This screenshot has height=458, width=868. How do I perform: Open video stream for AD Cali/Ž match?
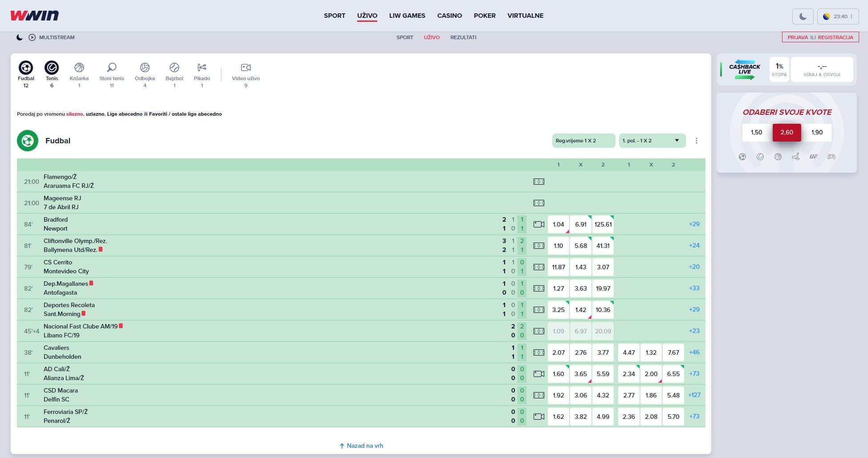(x=539, y=374)
